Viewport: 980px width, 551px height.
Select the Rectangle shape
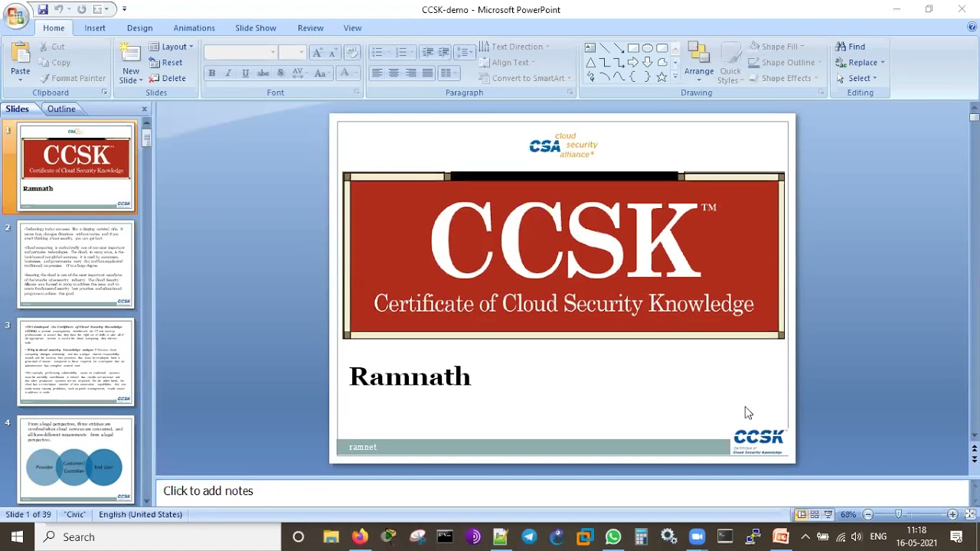tap(633, 48)
